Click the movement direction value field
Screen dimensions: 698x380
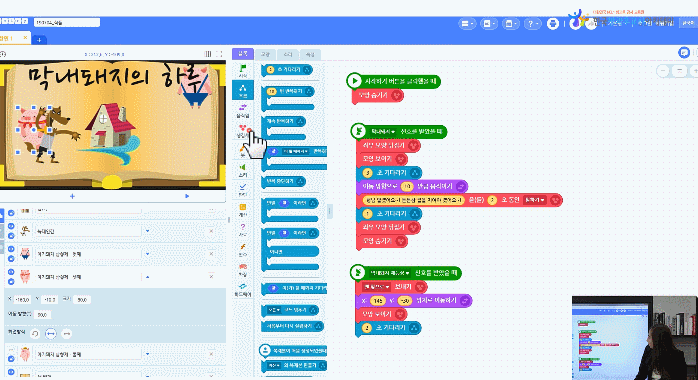(43, 315)
